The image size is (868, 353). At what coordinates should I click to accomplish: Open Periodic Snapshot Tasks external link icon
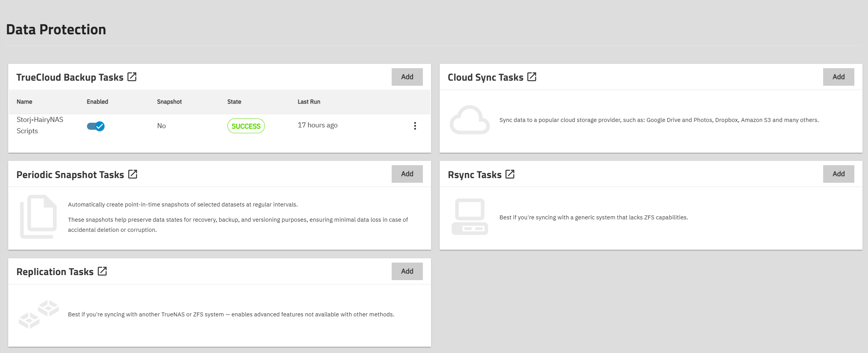[133, 174]
